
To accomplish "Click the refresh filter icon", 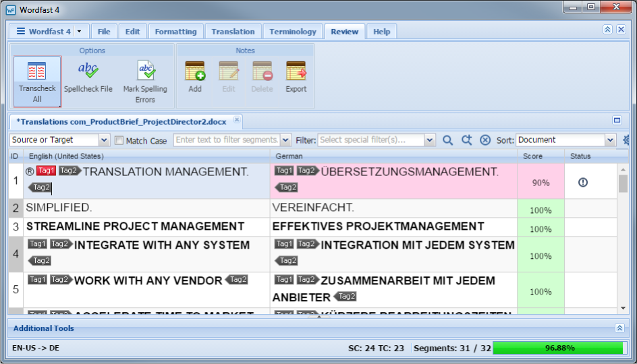I will click(466, 140).
